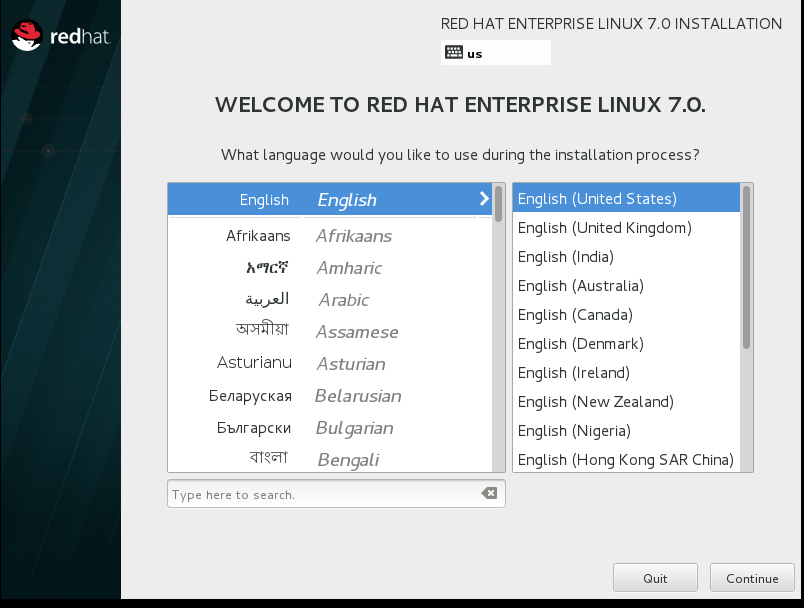
Task: Choose English (India) locale
Action: tap(566, 257)
